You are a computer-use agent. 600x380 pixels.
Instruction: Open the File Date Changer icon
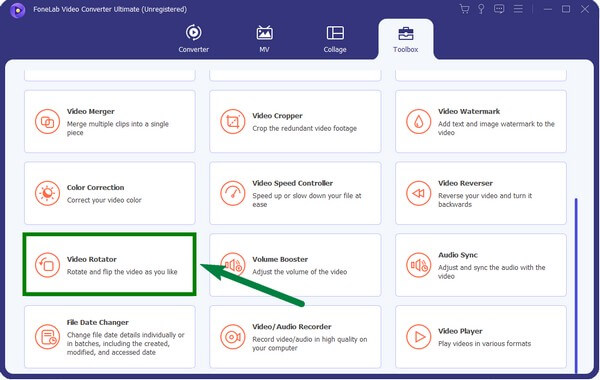click(x=47, y=337)
